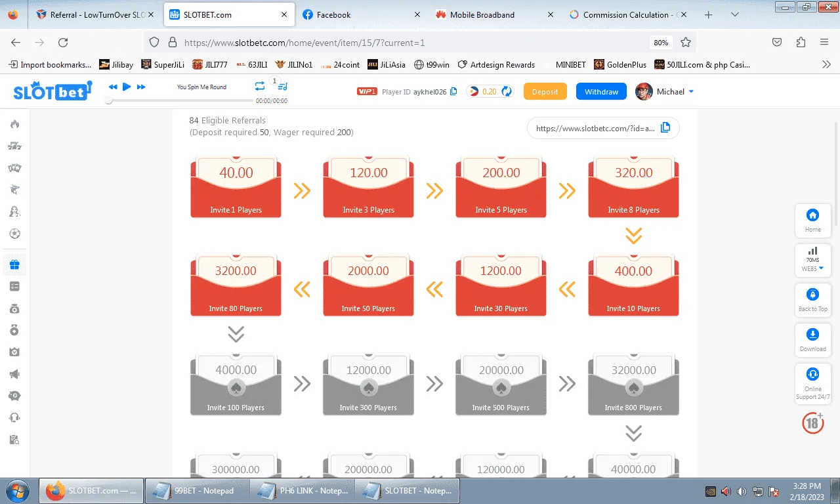Bookmark this page with the star

[x=686, y=42]
